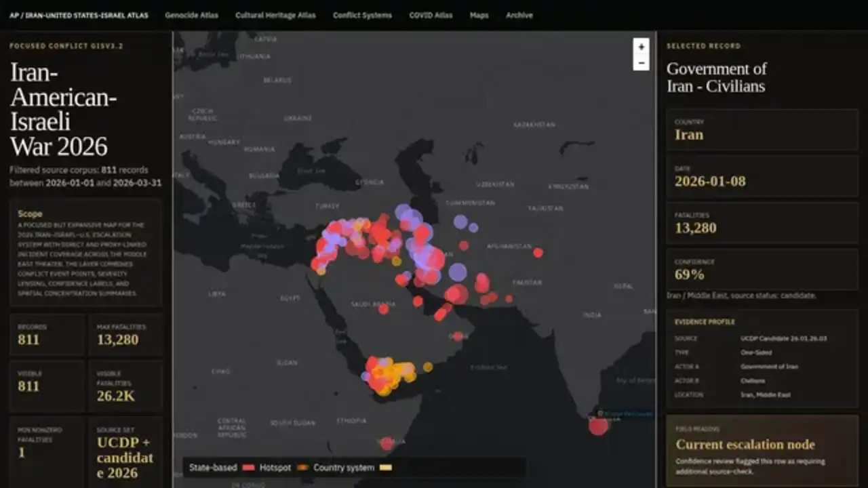Click the Location value Iran, Middle East
This screenshot has height=488, width=868.
[x=765, y=394]
